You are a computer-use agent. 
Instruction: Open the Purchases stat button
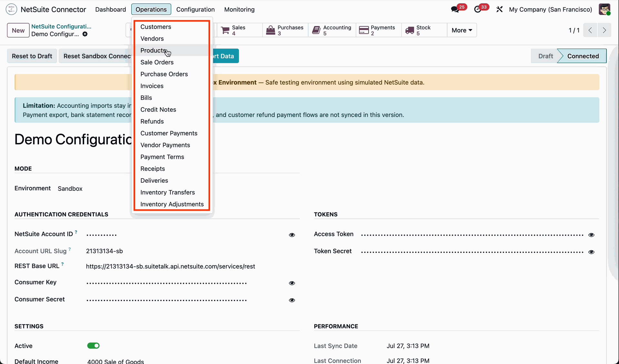(x=285, y=30)
